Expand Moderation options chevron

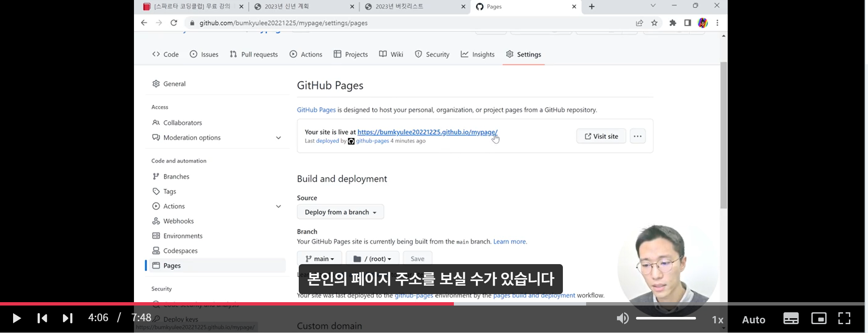(x=278, y=138)
